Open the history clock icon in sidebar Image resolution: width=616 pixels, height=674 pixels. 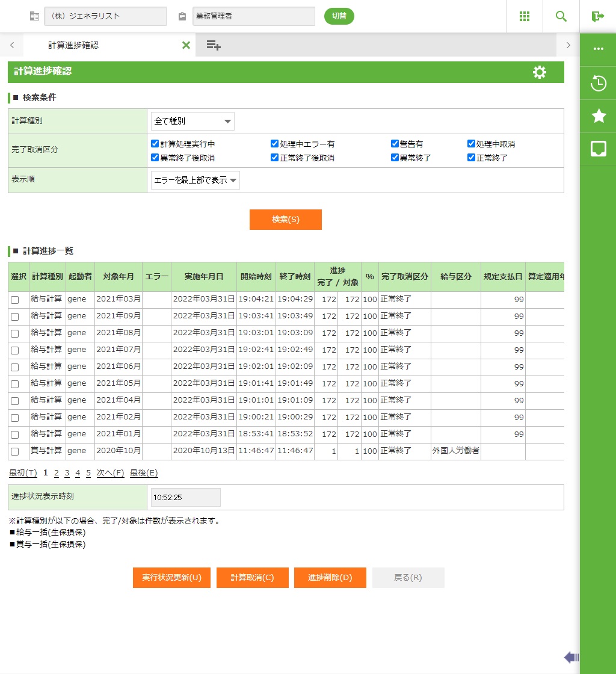click(x=598, y=83)
